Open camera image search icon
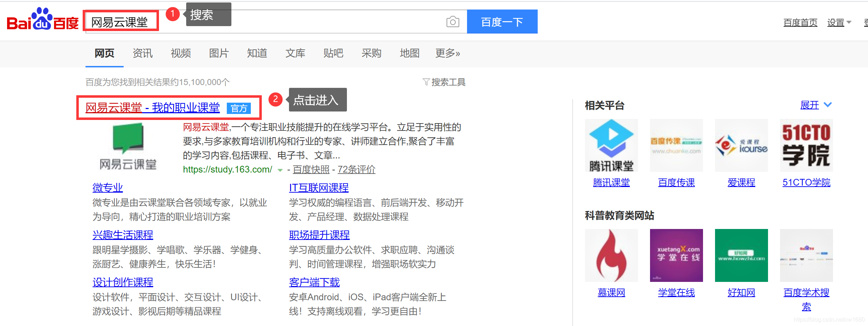Viewport: 868px width, 326px height. pyautogui.click(x=453, y=22)
